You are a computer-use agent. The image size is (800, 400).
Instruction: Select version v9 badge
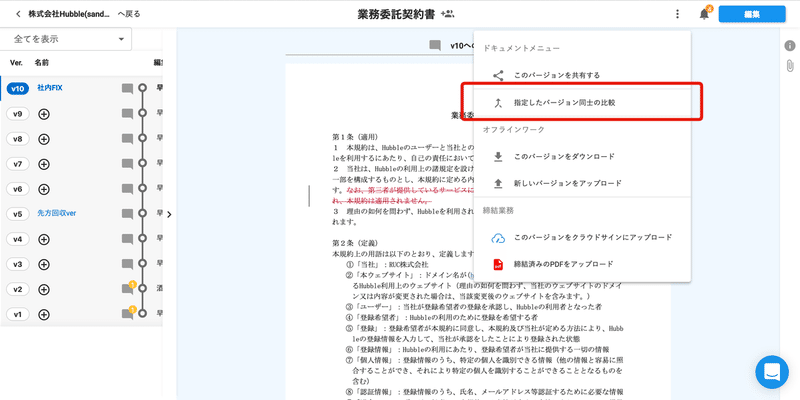(x=18, y=114)
